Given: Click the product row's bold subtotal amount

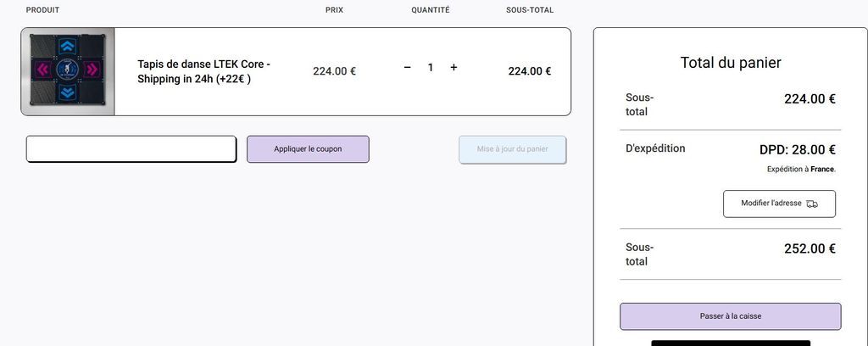Looking at the screenshot, I should pyautogui.click(x=529, y=71).
